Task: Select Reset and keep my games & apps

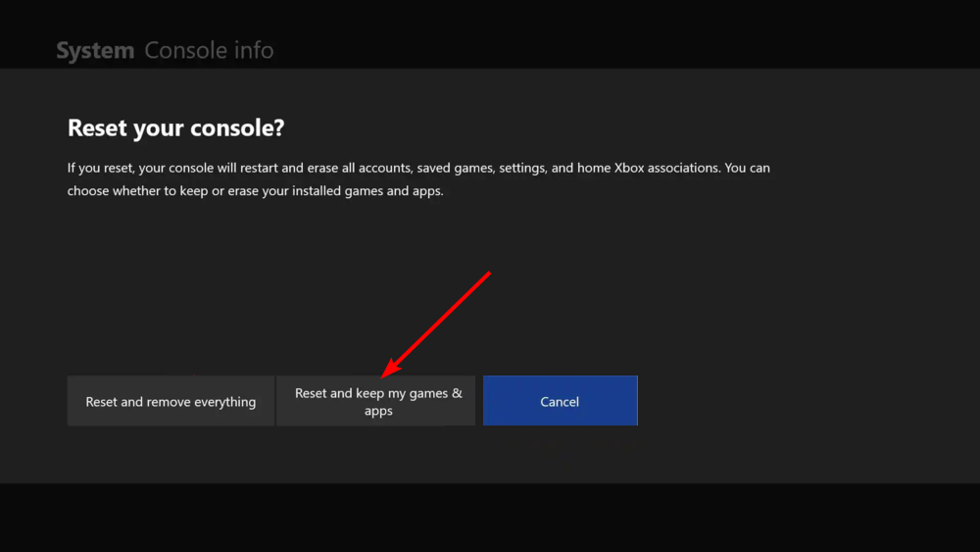Action: [375, 401]
